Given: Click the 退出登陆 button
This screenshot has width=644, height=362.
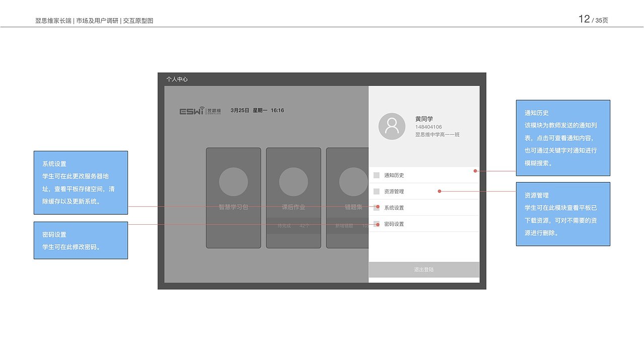Looking at the screenshot, I should click(x=424, y=269).
